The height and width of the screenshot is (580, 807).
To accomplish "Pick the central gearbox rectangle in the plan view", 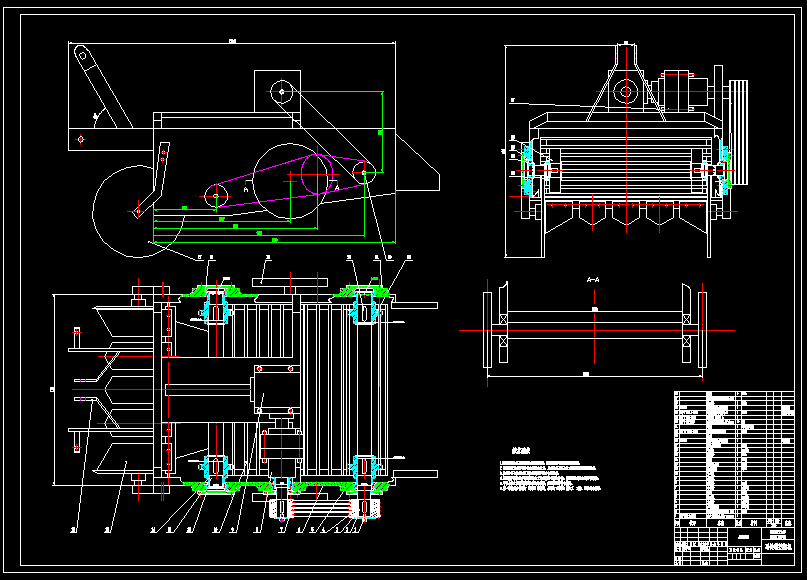I will (277, 389).
